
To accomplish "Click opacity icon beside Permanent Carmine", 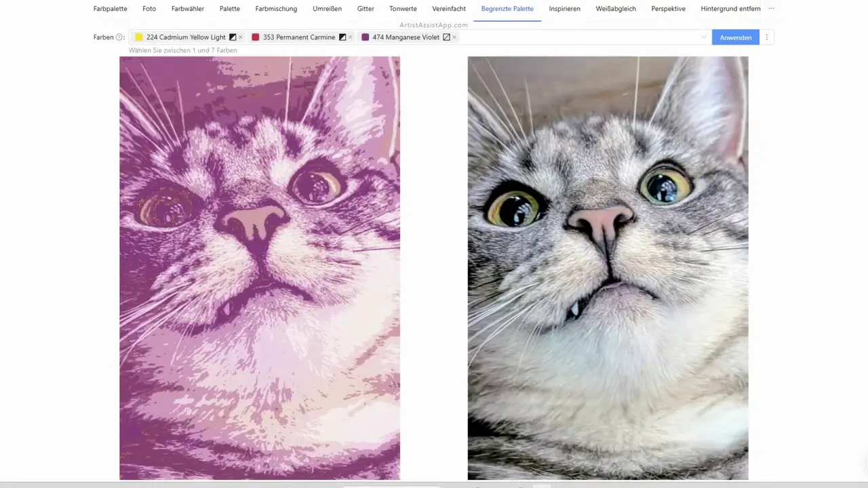I will (x=342, y=37).
